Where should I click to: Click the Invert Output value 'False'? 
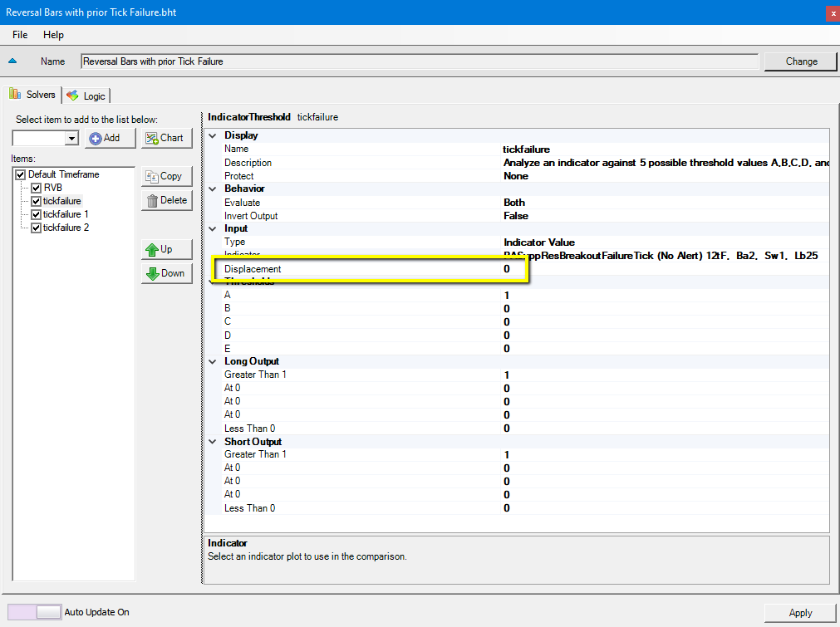coord(515,216)
